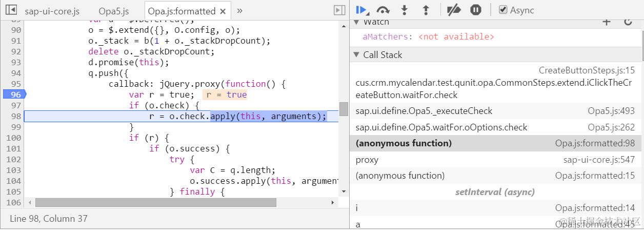Screen dimensions: 644x230
Task: Step into next function call
Action: pyautogui.click(x=405, y=10)
